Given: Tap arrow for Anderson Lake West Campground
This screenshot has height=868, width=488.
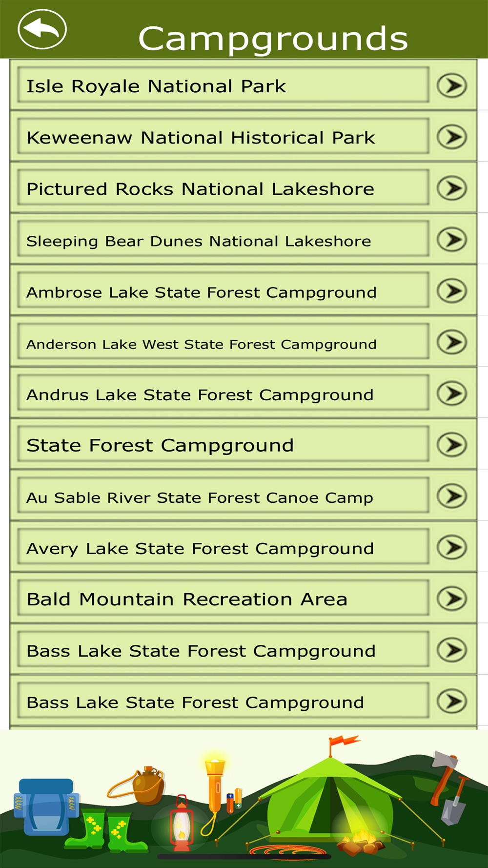Looking at the screenshot, I should point(452,342).
